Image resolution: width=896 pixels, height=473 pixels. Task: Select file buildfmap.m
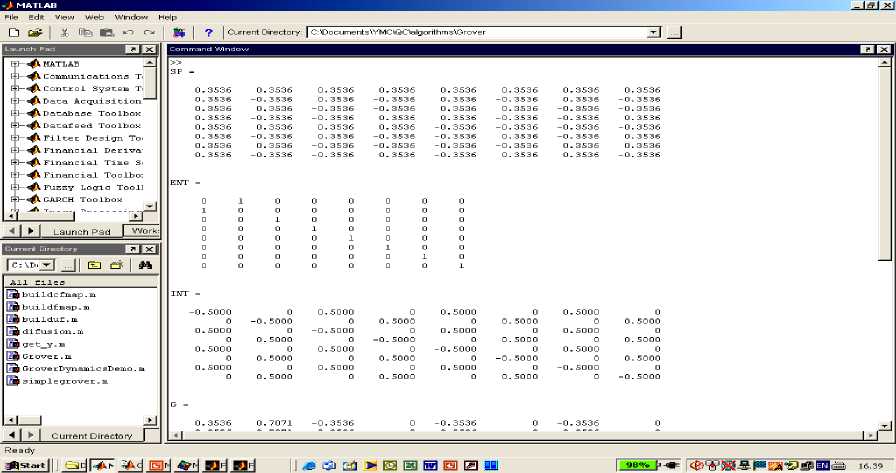pyautogui.click(x=55, y=307)
